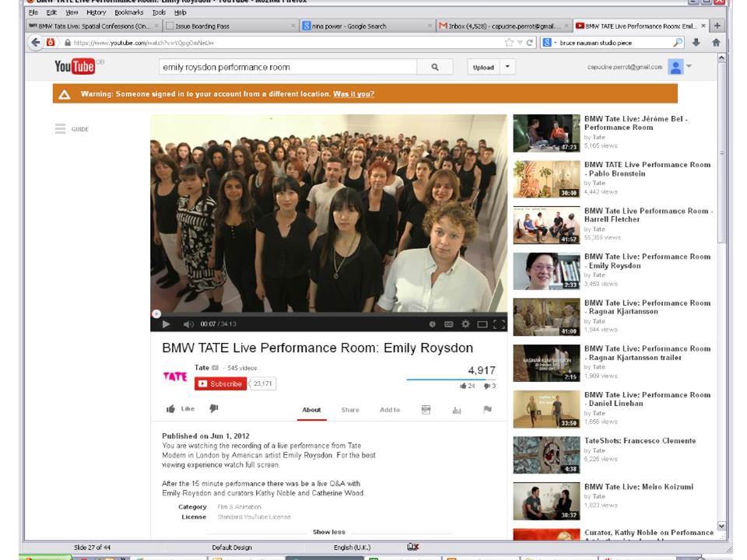Subscribe to the Tate channel
The height and width of the screenshot is (560, 747).
pyautogui.click(x=220, y=383)
